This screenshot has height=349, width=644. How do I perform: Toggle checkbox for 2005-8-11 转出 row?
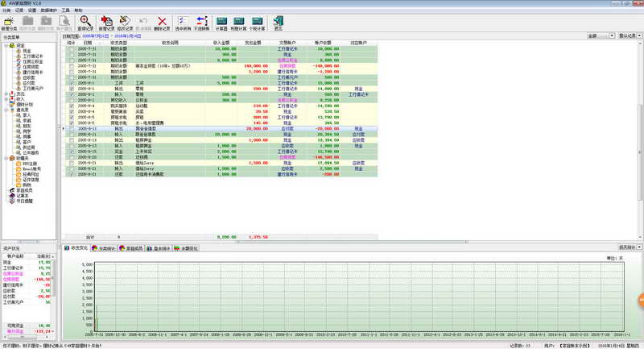[72, 128]
